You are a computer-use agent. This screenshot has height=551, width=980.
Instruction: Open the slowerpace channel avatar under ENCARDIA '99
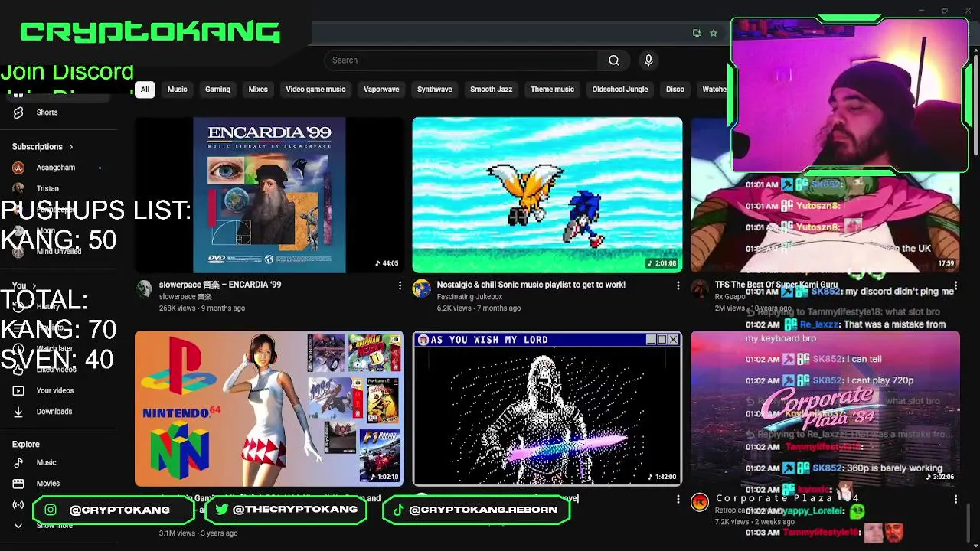pos(144,289)
